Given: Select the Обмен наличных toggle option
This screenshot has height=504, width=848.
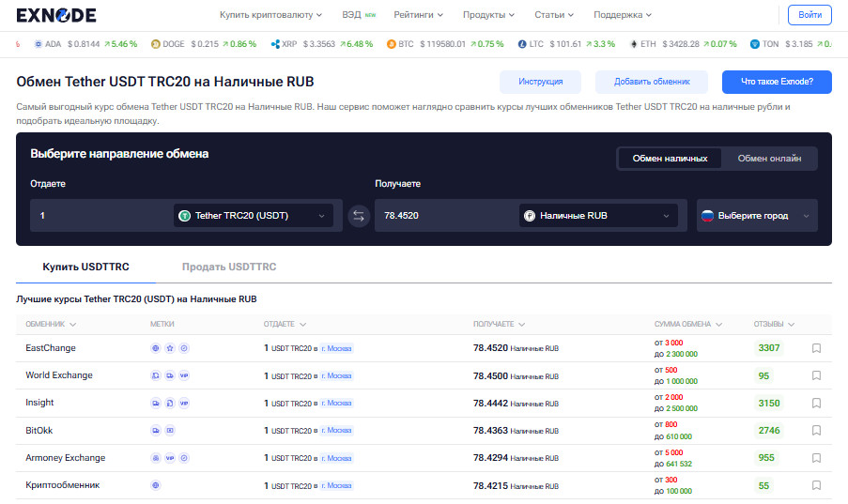Looking at the screenshot, I should 670,159.
